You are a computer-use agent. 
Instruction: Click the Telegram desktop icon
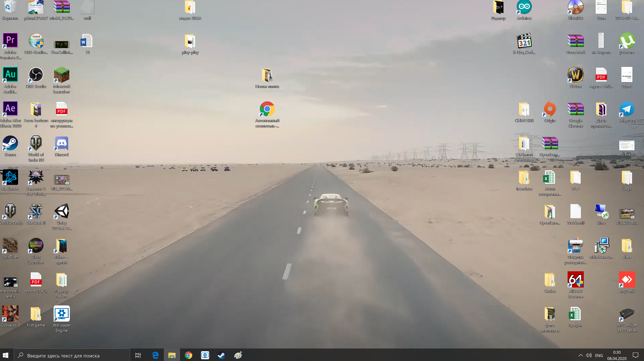pos(627,109)
